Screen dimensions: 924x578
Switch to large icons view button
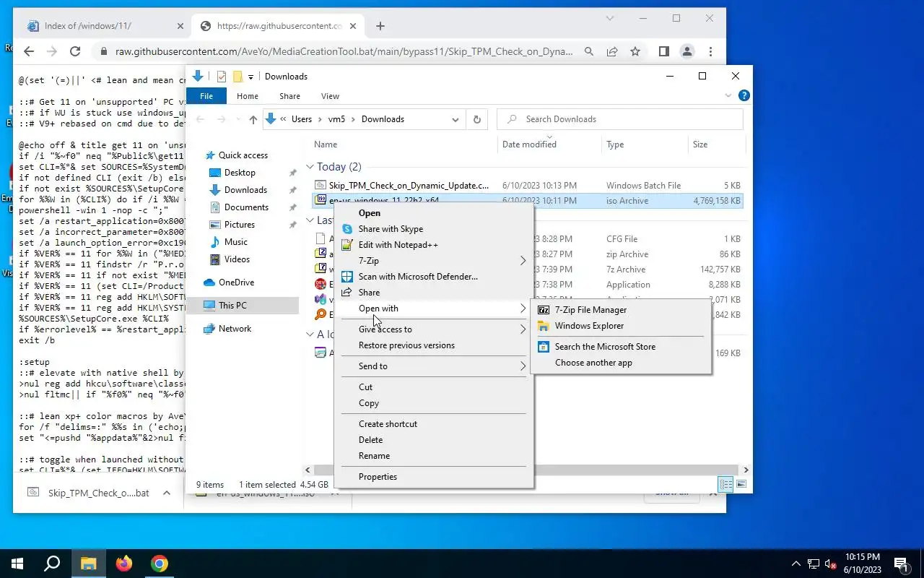point(741,484)
